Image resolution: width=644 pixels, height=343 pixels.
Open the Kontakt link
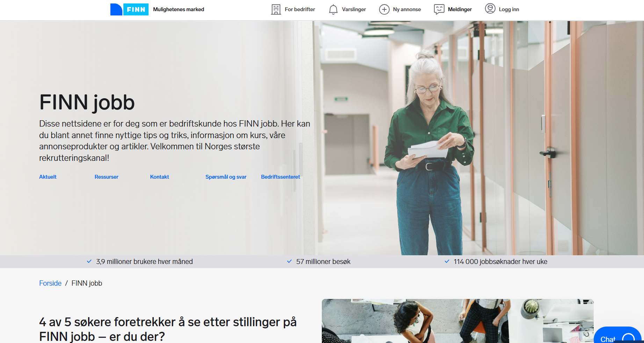160,177
